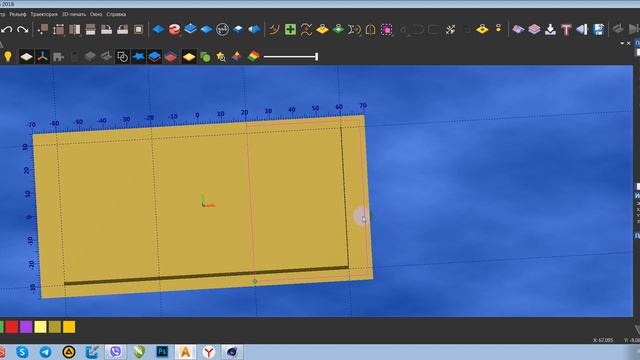Image resolution: width=640 pixels, height=360 pixels.
Task: Select the purple color swatch
Action: [x=26, y=327]
